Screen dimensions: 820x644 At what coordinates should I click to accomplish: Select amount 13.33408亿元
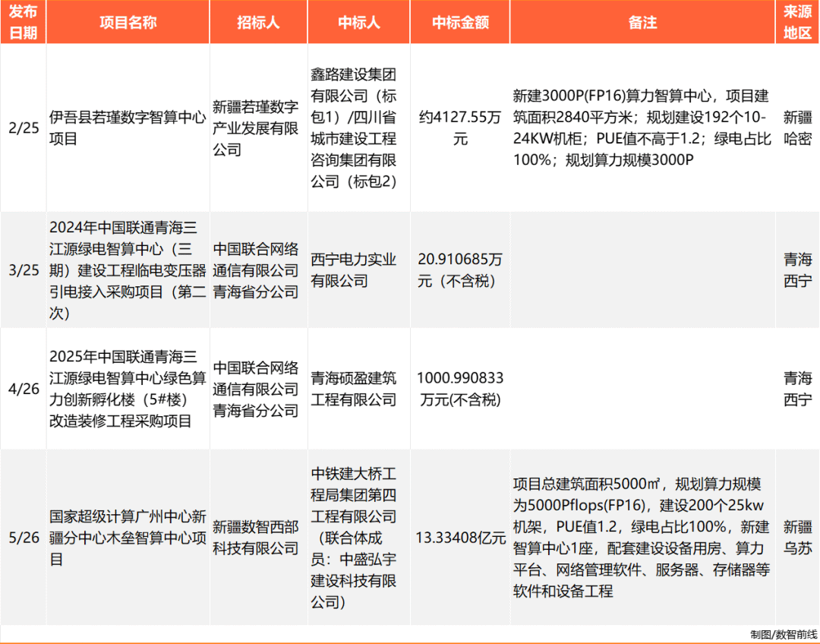pos(460,537)
